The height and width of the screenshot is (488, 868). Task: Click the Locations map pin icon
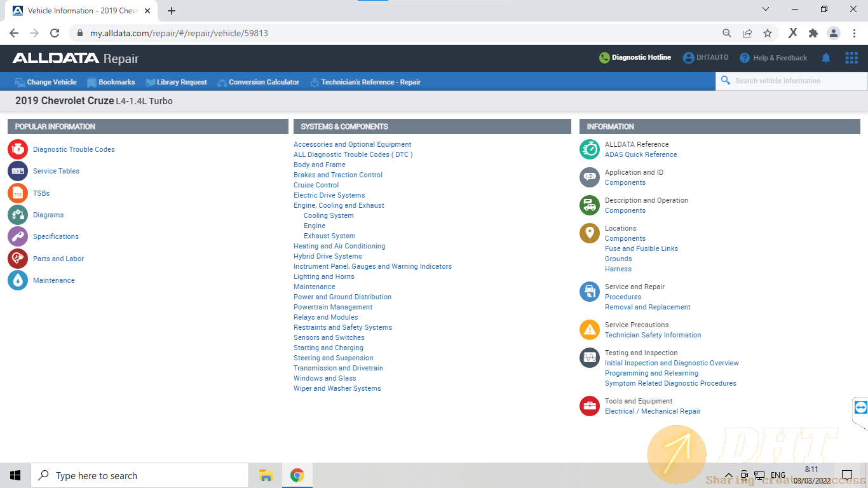coord(590,233)
